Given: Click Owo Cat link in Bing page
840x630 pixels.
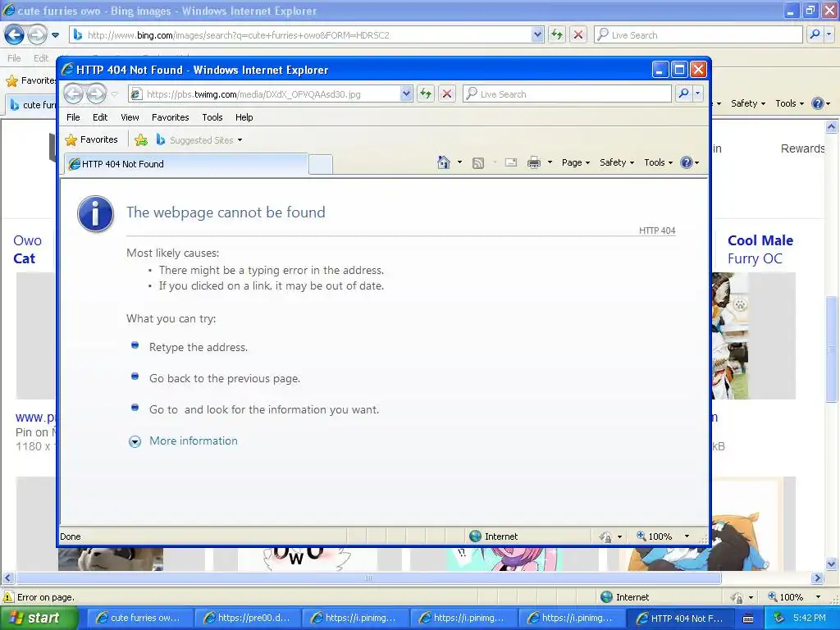Looking at the screenshot, I should 27,249.
